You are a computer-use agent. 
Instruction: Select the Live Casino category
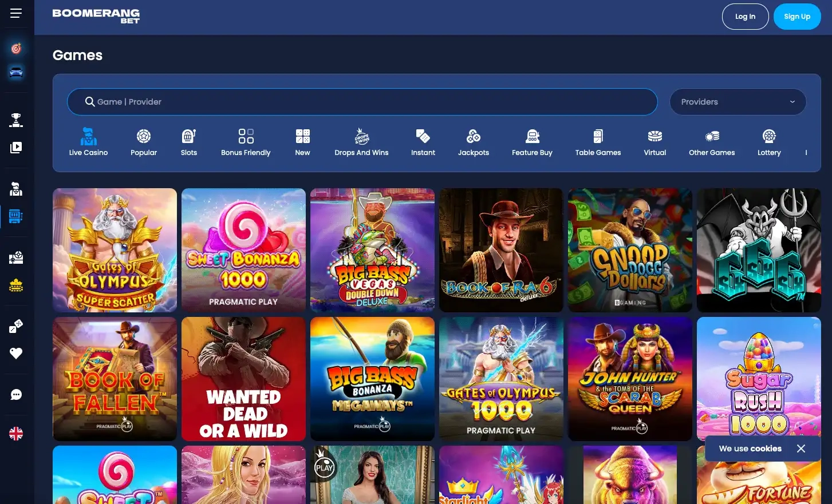point(88,142)
